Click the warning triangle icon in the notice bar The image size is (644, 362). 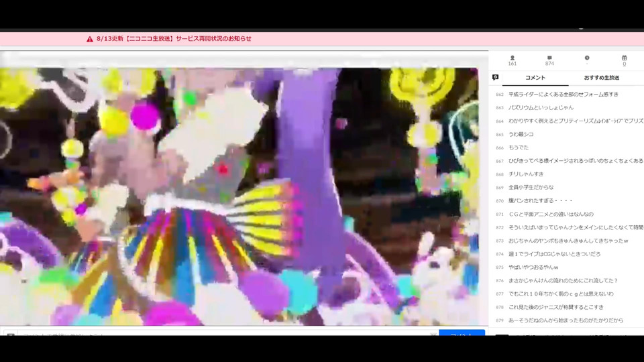click(x=89, y=39)
